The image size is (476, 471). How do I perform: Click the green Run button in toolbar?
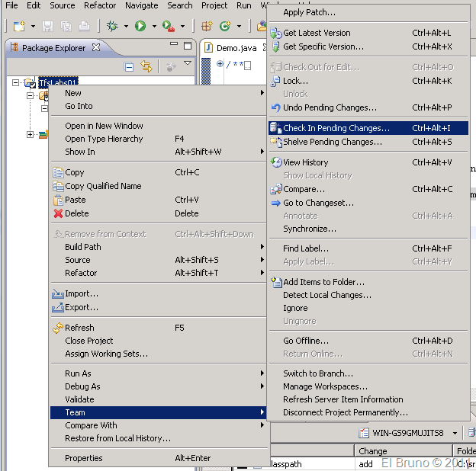(x=140, y=26)
